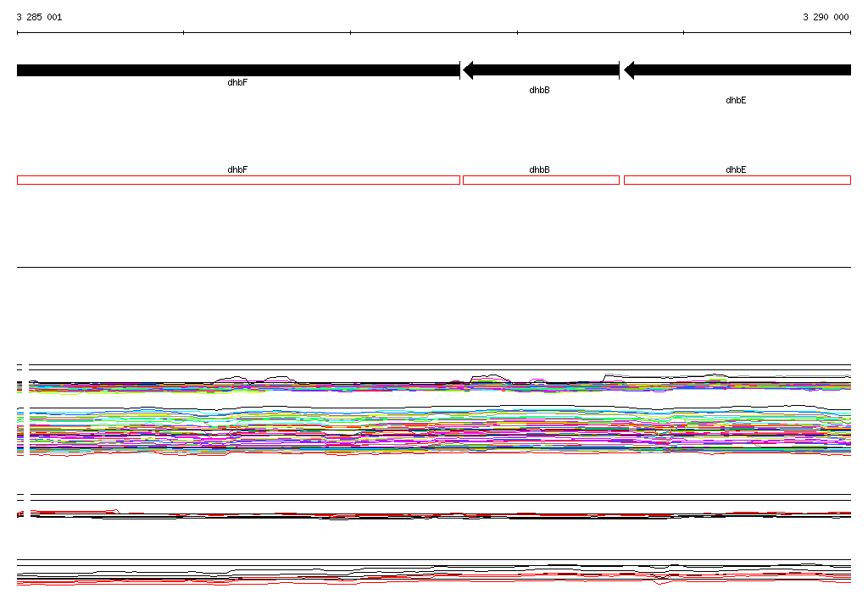Viewport: 868px width, 605px height.
Task: Click the red dhbE outlined box
Action: [x=737, y=180]
